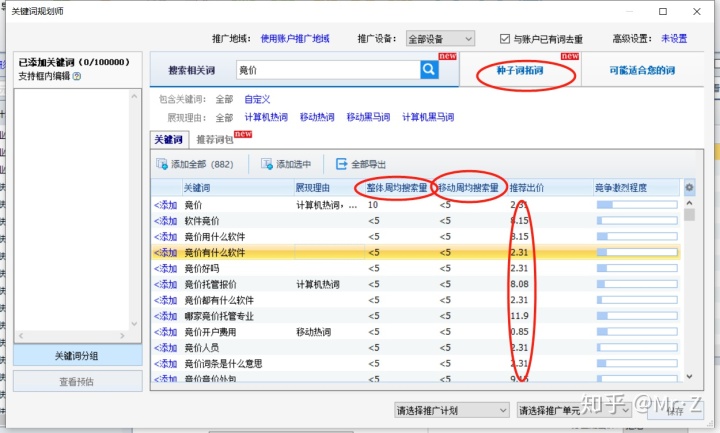Click the 移动热词 reason in 竞价开户费用 row
This screenshot has width=720, height=433.
click(x=314, y=332)
